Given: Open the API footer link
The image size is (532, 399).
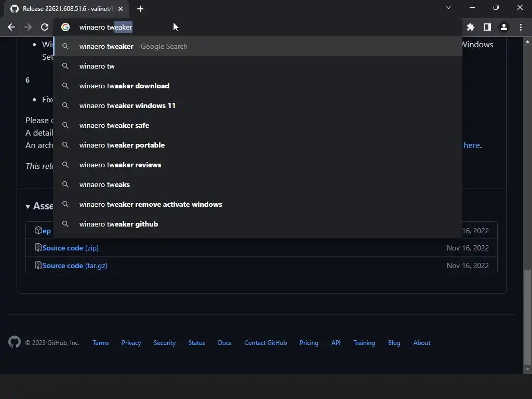Looking at the screenshot, I should coord(336,343).
